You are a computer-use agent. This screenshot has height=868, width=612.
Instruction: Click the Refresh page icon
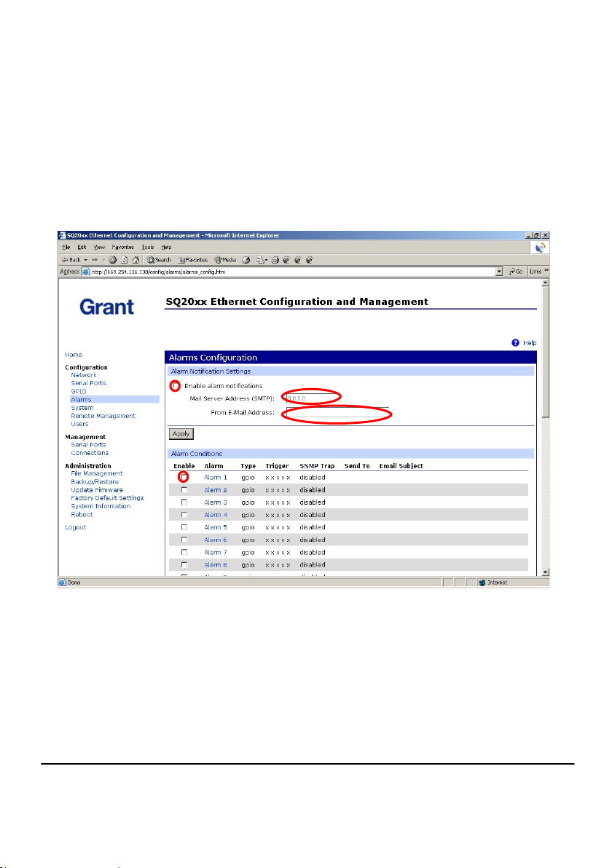124,260
